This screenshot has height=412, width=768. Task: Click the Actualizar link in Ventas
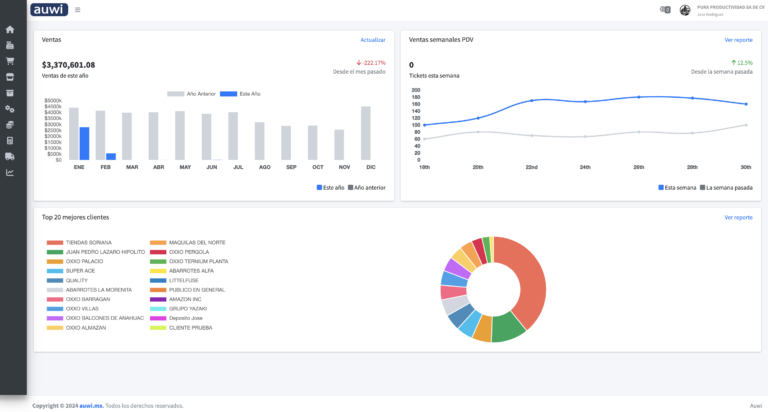coord(372,40)
